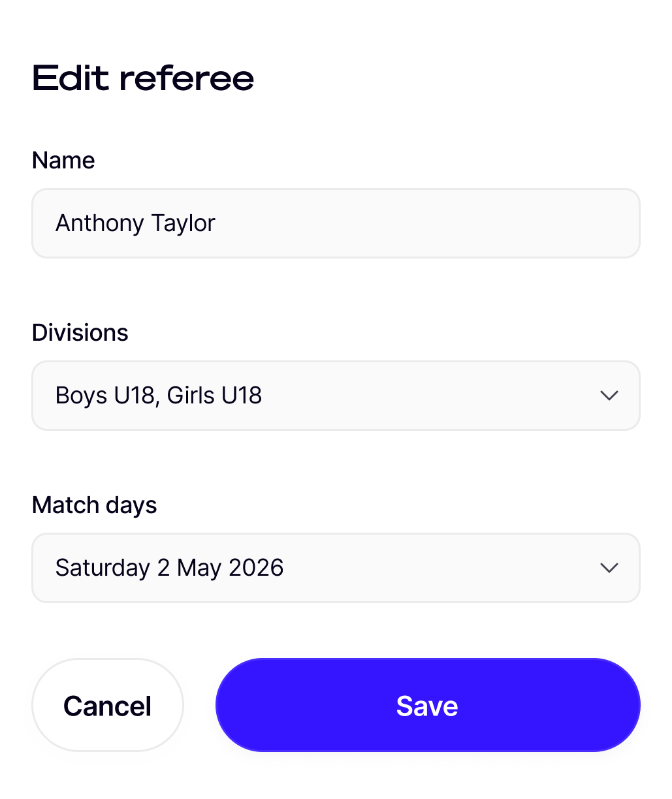
Task: Select the 'Boys U18, Girls U18' value
Action: [159, 396]
